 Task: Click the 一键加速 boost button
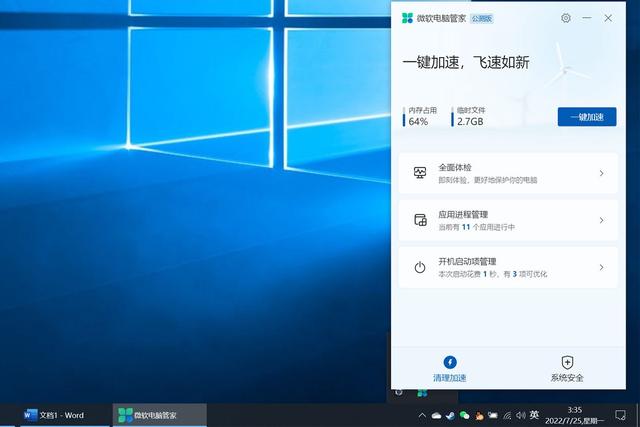[587, 117]
